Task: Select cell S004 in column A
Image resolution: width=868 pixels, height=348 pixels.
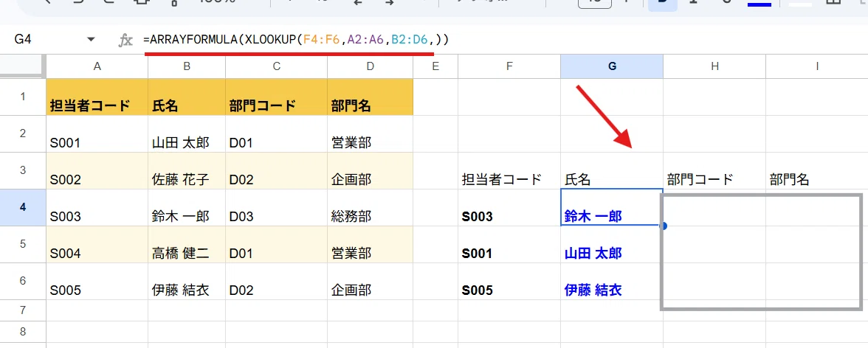Action: (97, 245)
